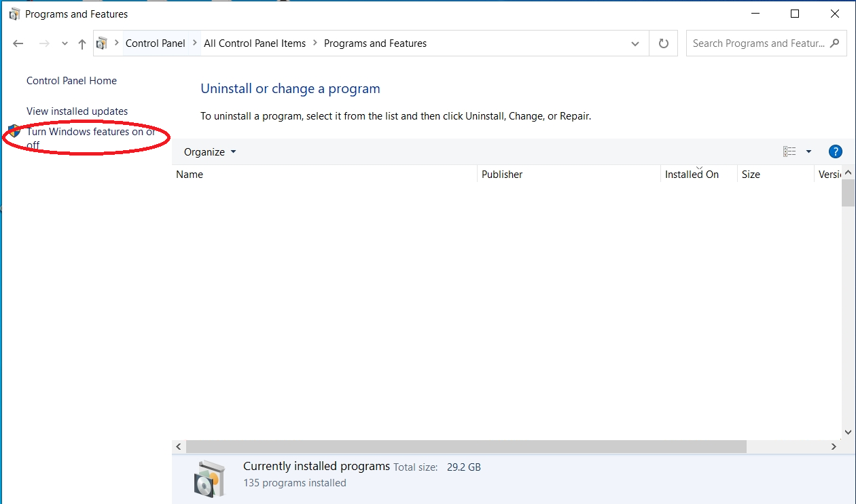This screenshot has height=504, width=856.
Task: Go back using the back arrow
Action: (18, 43)
